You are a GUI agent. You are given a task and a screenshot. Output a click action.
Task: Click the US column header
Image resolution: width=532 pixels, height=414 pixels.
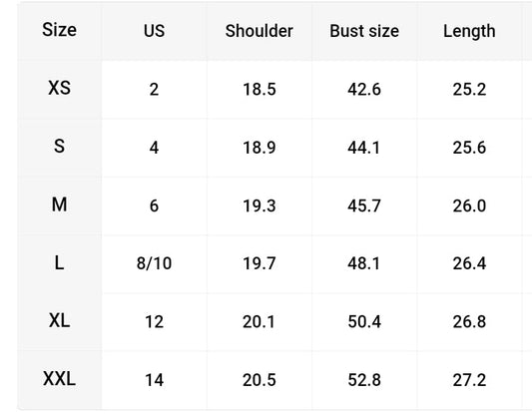coord(154,31)
